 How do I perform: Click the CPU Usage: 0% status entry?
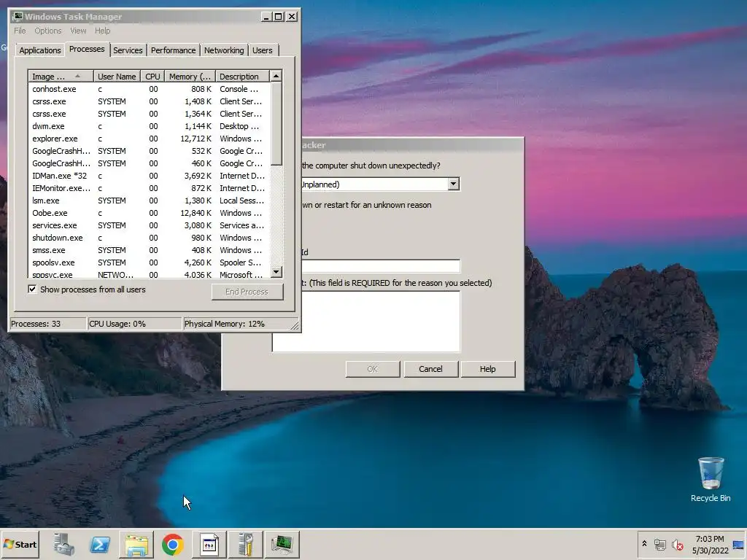coord(135,324)
